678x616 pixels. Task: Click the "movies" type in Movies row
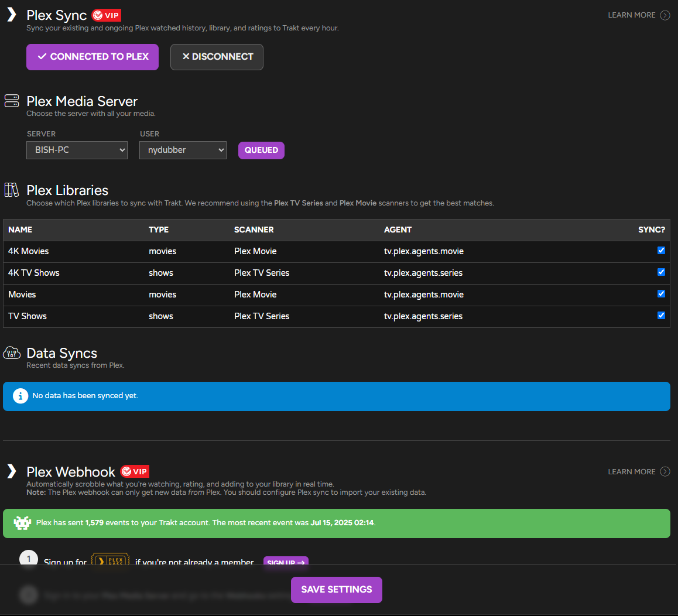tap(163, 295)
